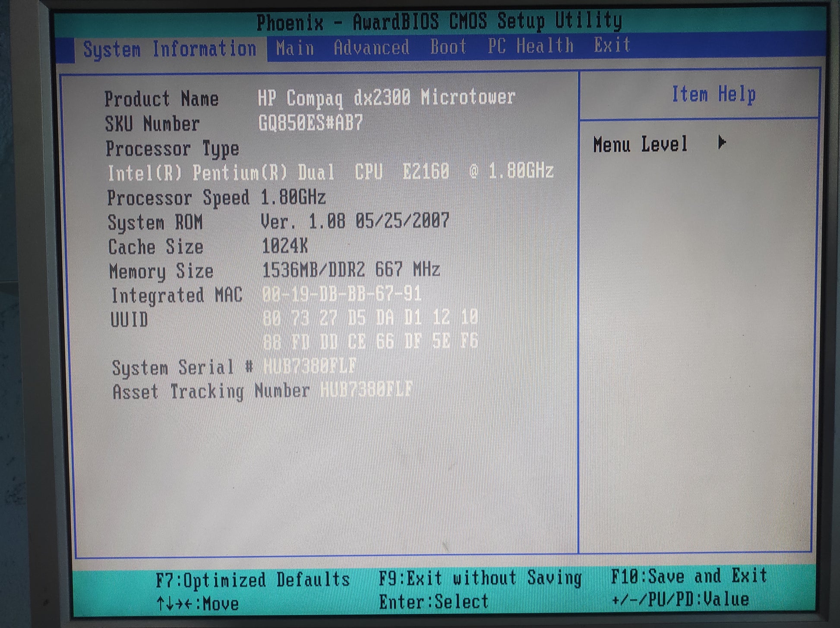Click the arrow keys Move hint

click(198, 603)
